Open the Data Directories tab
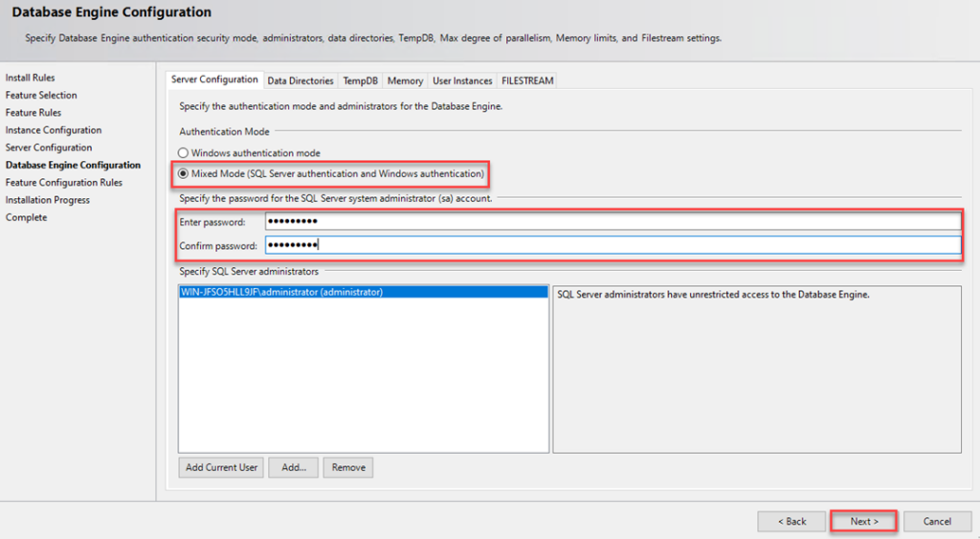 point(301,80)
